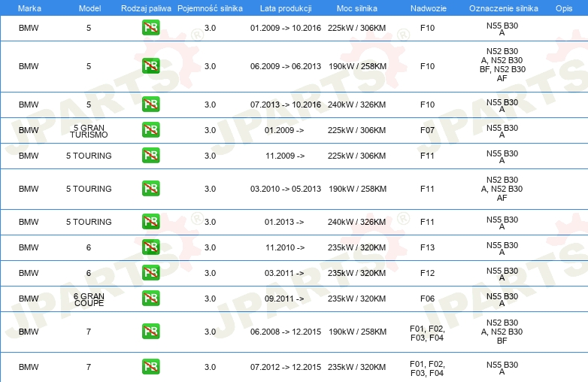Click the petrol fuel icon in the 06.2009 -> 06.2013 row
The height and width of the screenshot is (382, 588).
pos(150,66)
